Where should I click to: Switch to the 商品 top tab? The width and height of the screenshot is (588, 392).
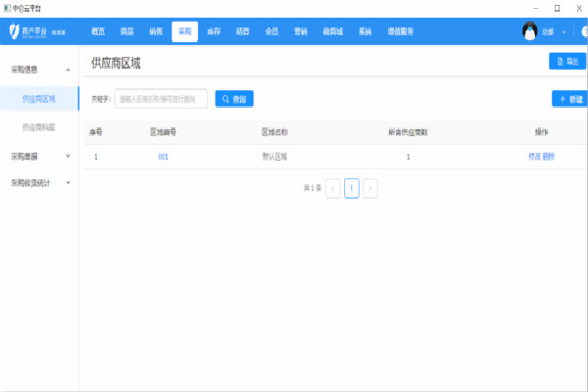(x=126, y=31)
